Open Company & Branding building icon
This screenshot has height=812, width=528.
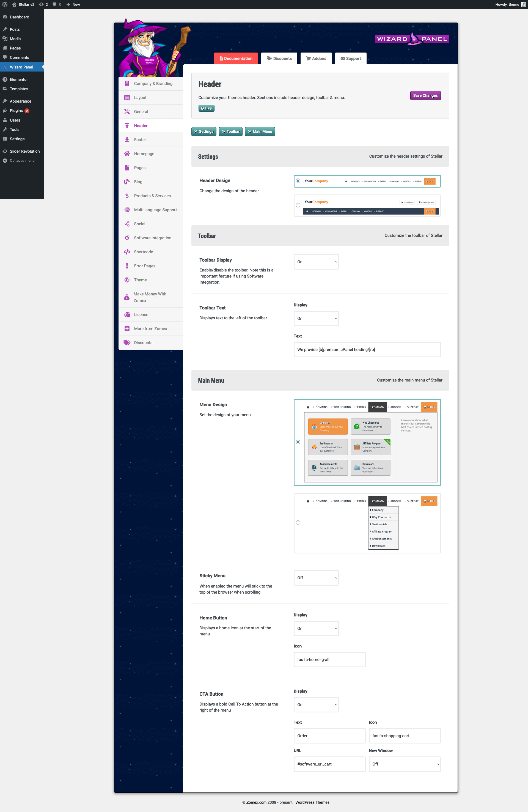(127, 84)
